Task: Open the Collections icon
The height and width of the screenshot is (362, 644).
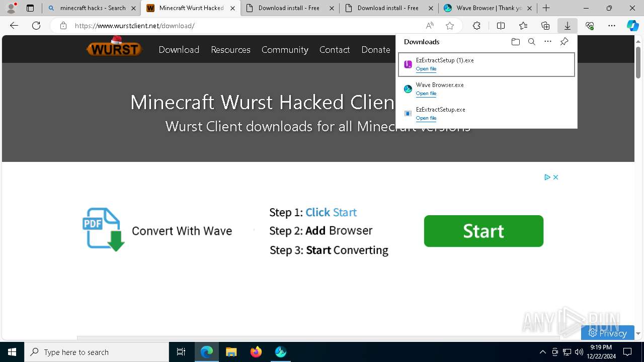Action: [545, 26]
